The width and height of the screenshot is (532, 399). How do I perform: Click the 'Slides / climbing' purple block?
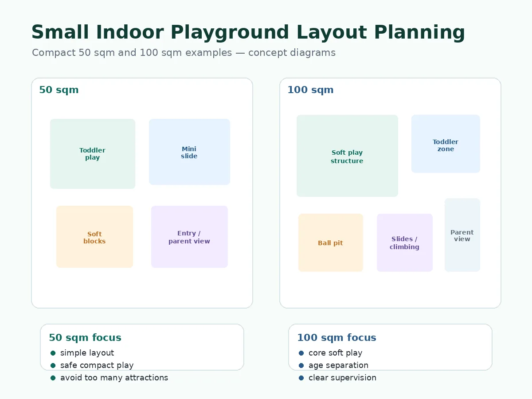[405, 243]
